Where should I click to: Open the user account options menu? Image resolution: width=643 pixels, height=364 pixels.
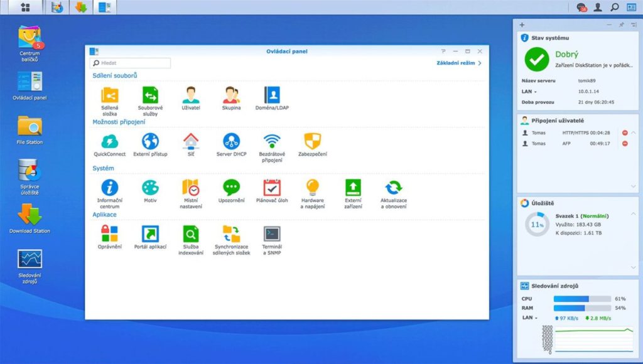tap(598, 7)
